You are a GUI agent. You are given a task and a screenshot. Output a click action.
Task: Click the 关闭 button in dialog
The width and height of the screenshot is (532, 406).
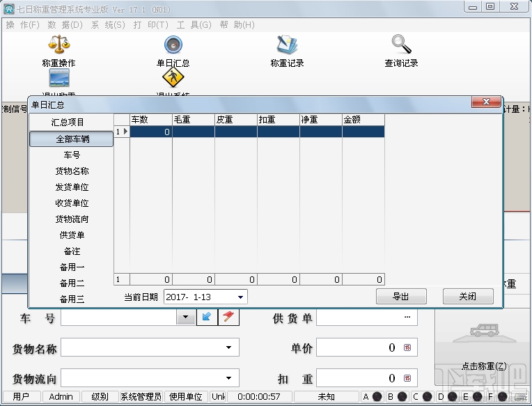coord(468,297)
